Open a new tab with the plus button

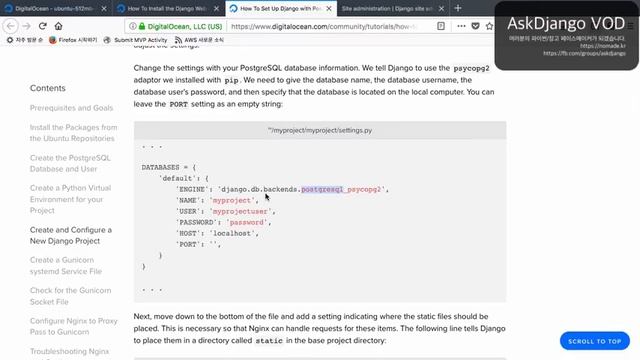(458, 8)
